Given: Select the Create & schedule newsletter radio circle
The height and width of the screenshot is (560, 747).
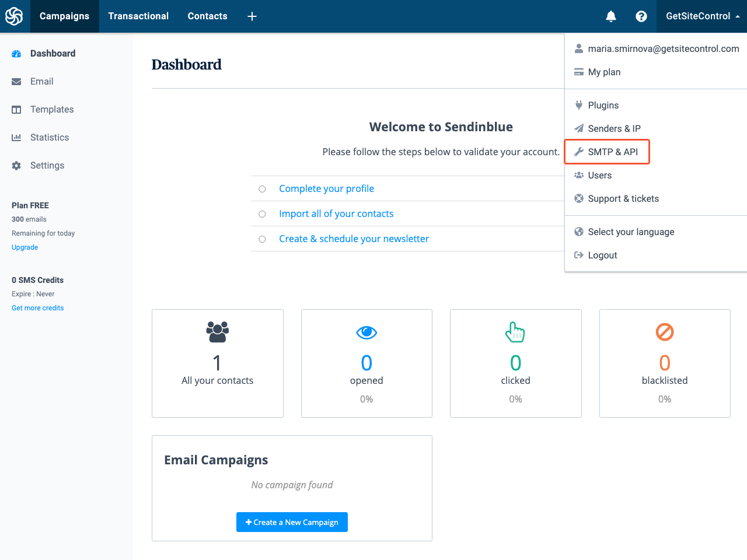Looking at the screenshot, I should tap(262, 239).
